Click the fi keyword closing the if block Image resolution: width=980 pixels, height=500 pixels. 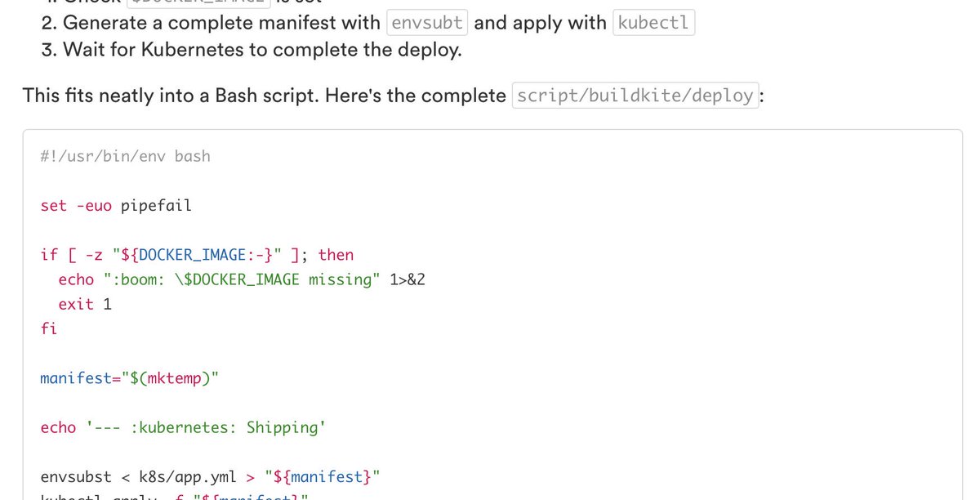(48, 328)
